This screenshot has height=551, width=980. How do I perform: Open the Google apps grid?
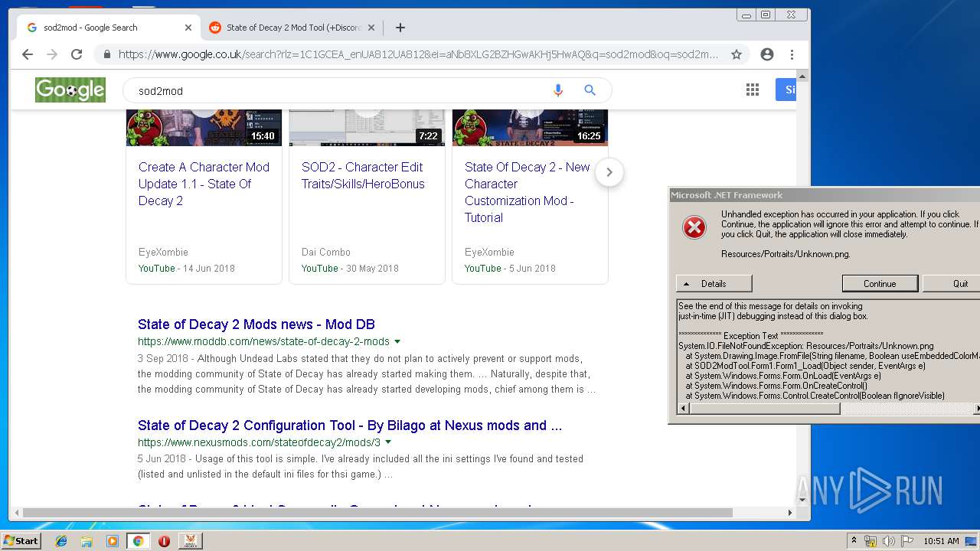[753, 90]
